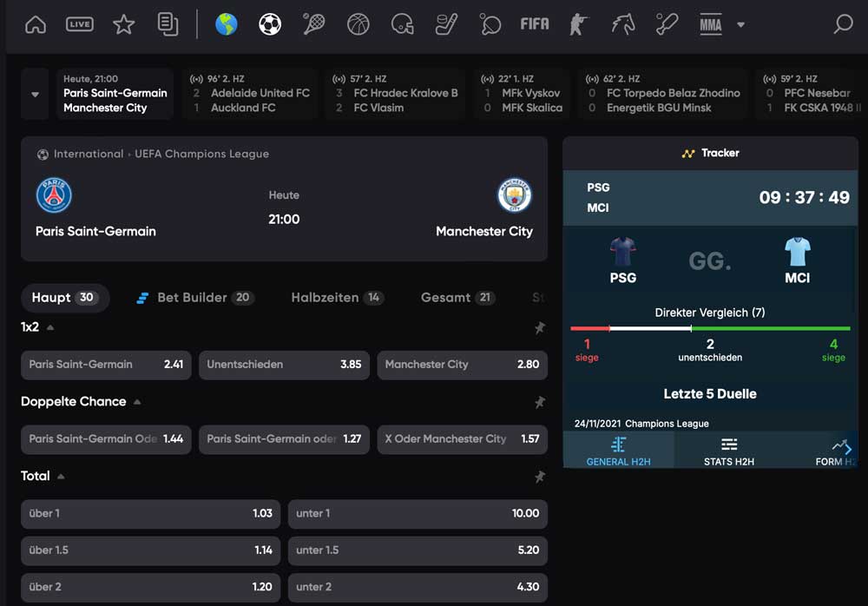
Task: Select the Haupt markets tab
Action: [65, 298]
